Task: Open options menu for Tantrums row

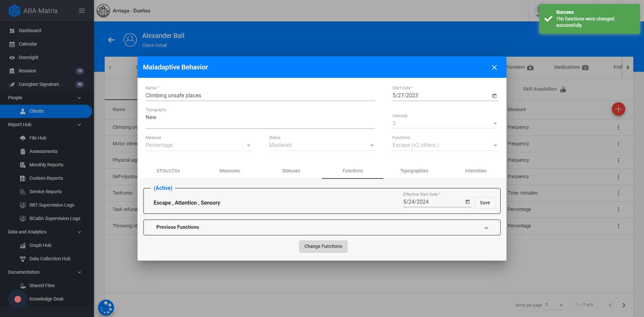Action: [619, 193]
